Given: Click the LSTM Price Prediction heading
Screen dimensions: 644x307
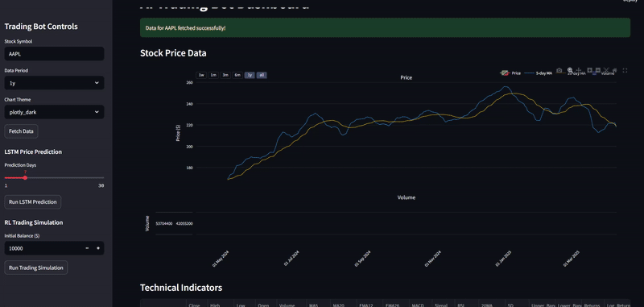Looking at the screenshot, I should point(33,151).
